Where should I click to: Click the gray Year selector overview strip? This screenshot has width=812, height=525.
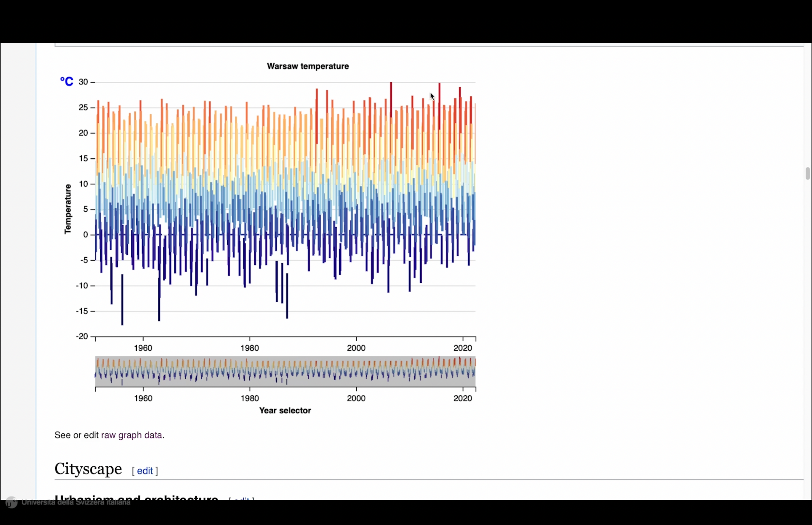pos(285,372)
